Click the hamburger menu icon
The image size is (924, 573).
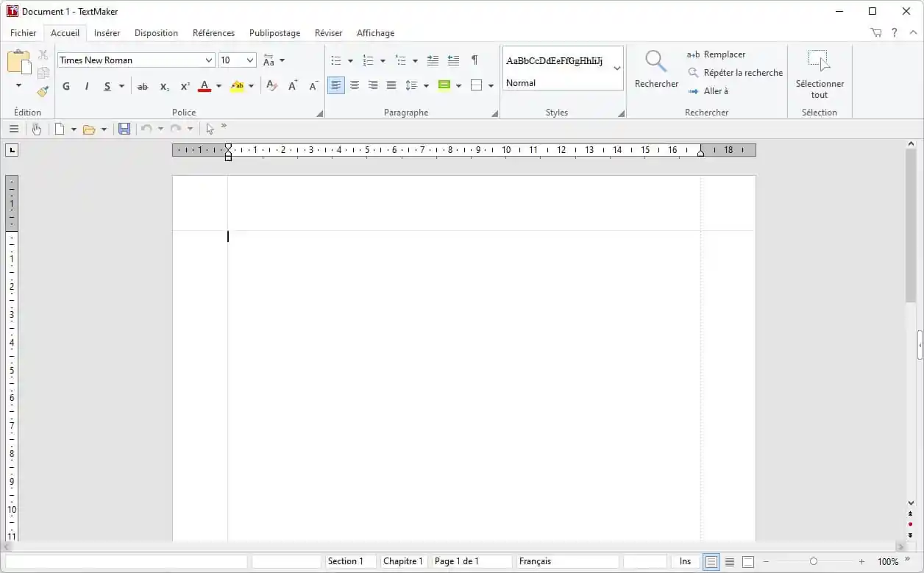coord(14,129)
